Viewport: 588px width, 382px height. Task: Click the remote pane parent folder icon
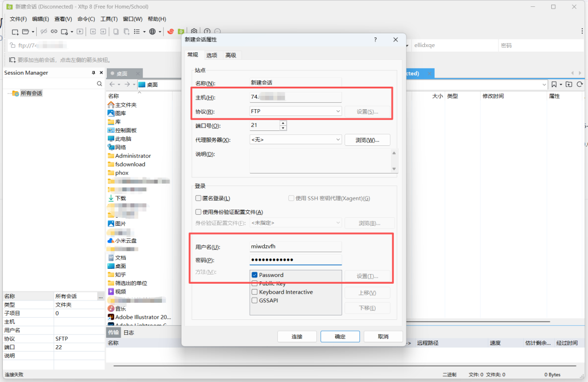click(x=568, y=84)
